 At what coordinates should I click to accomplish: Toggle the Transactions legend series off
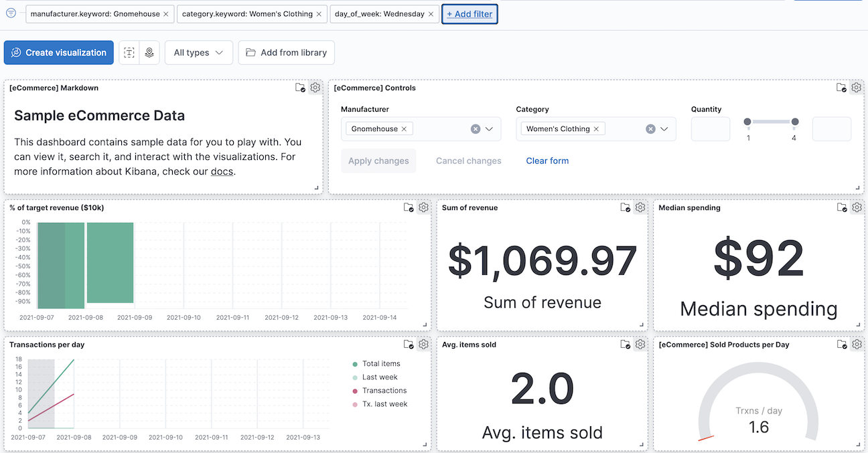[x=384, y=390]
